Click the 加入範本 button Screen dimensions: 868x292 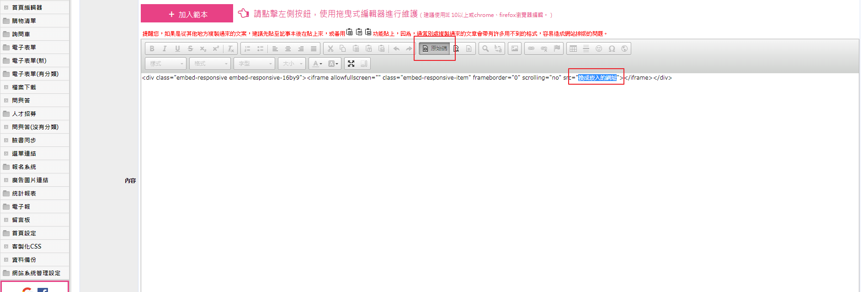(x=187, y=14)
